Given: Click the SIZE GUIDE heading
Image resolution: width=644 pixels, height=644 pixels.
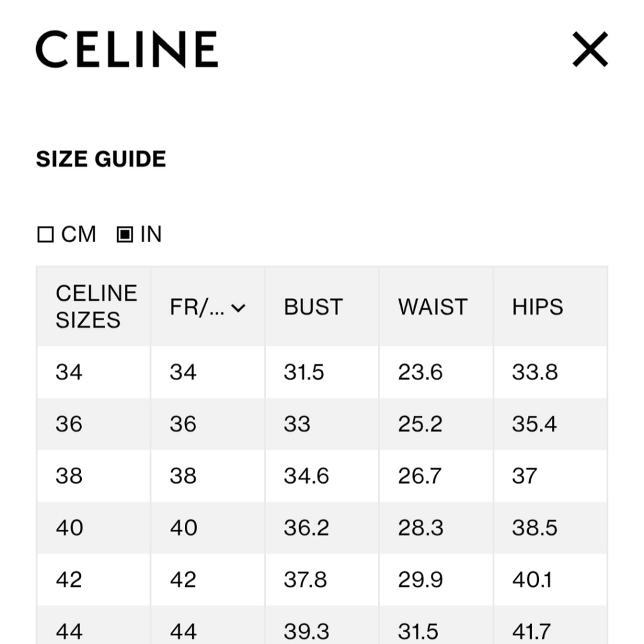Looking at the screenshot, I should tap(101, 159).
